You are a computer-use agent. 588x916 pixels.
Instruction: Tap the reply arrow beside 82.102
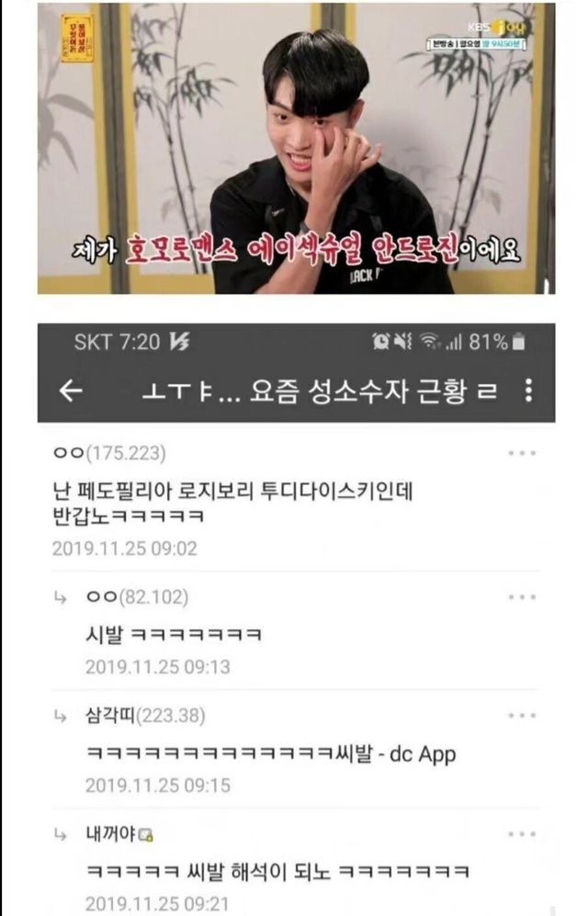click(60, 597)
